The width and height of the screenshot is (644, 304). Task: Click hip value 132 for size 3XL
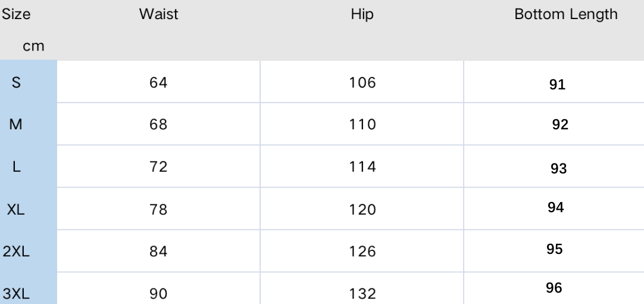(362, 294)
